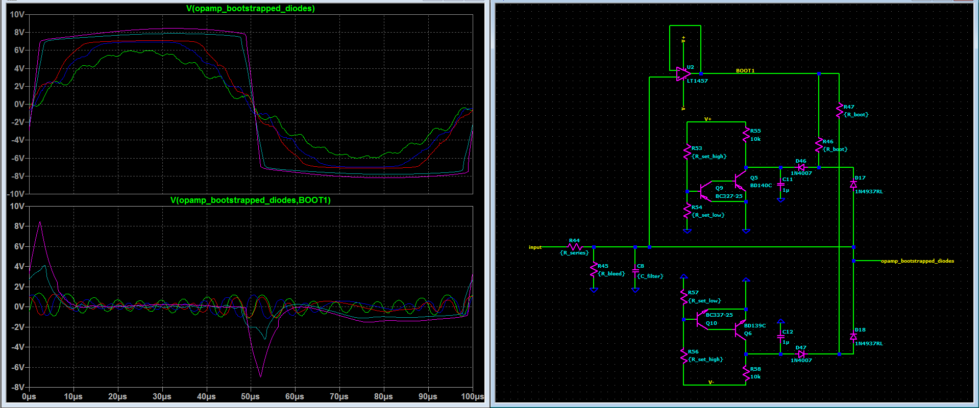Click the V(opamp_bootstrapped_diodes,BOOT1) trace label
Image resolution: width=980 pixels, height=408 pixels.
251,200
